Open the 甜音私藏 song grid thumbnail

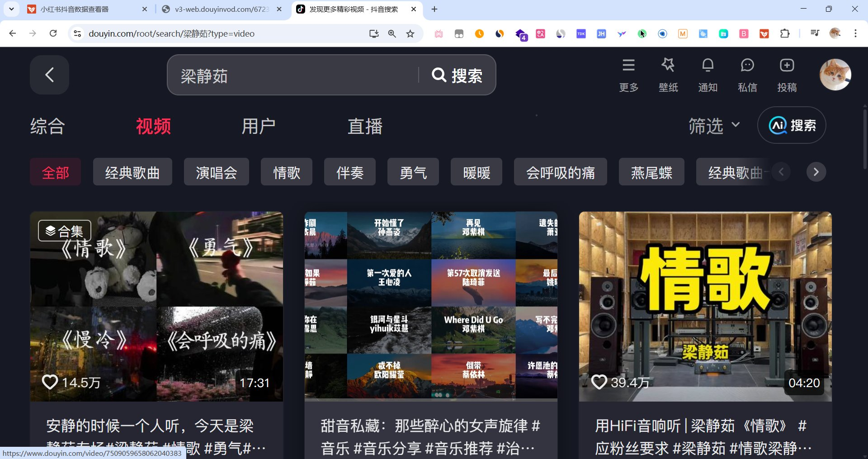click(431, 306)
